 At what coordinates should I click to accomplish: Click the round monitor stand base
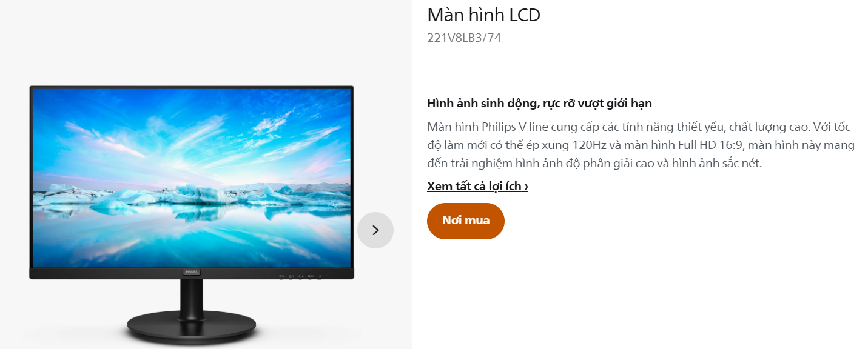(192, 329)
